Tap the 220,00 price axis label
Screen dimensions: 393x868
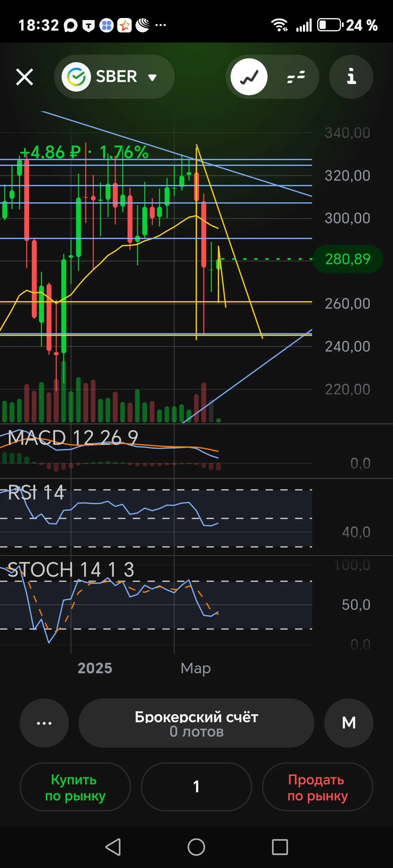click(x=347, y=389)
